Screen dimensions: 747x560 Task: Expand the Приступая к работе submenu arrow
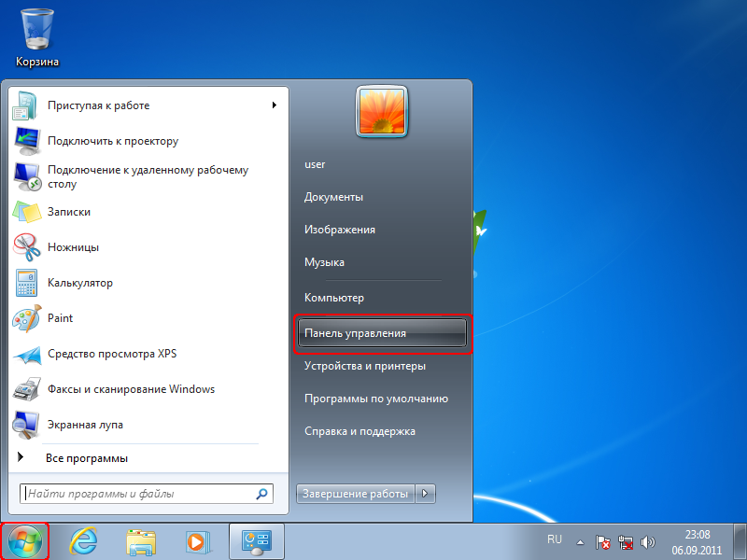tap(274, 105)
